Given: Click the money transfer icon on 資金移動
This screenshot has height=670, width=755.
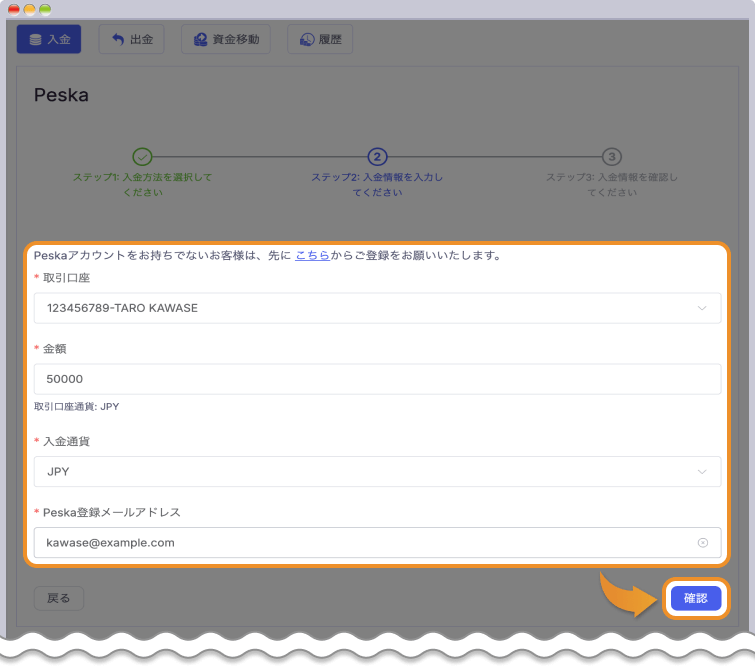Looking at the screenshot, I should click(200, 39).
